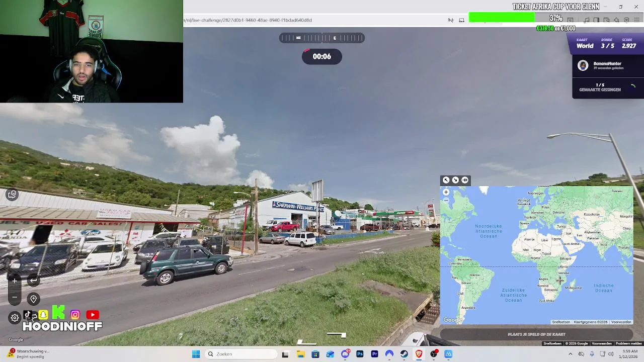Zoom in on the guess map
The image size is (644, 362).
[x=446, y=192]
